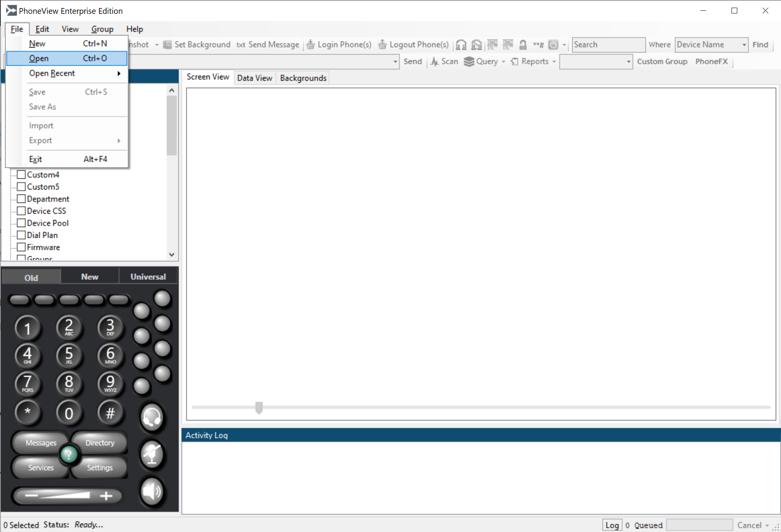
Task: Click the Send button
Action: [x=413, y=61]
